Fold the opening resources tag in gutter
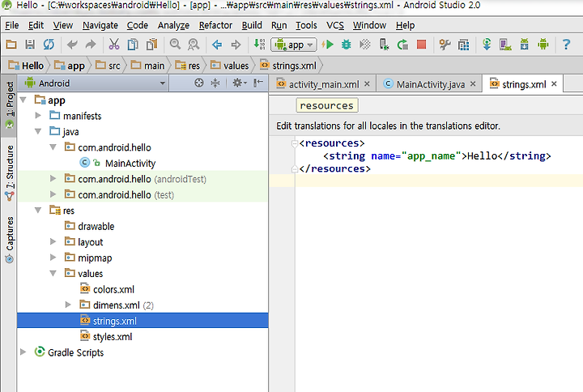Viewport: 583px width, 392px height. point(295,143)
